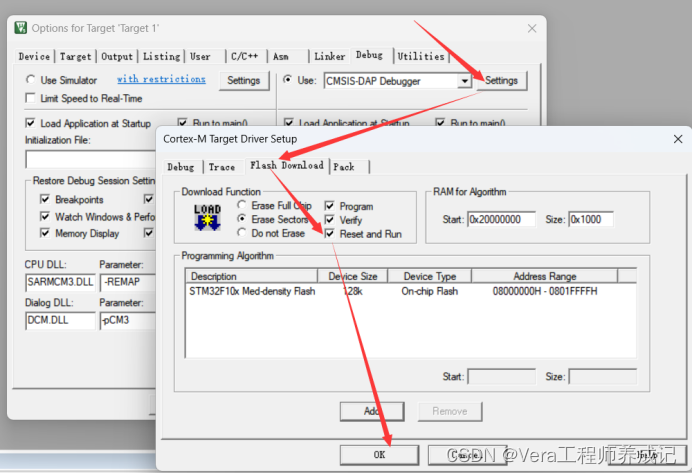Toggle the Program checkbox
Screen dimensions: 692x474
tap(329, 206)
